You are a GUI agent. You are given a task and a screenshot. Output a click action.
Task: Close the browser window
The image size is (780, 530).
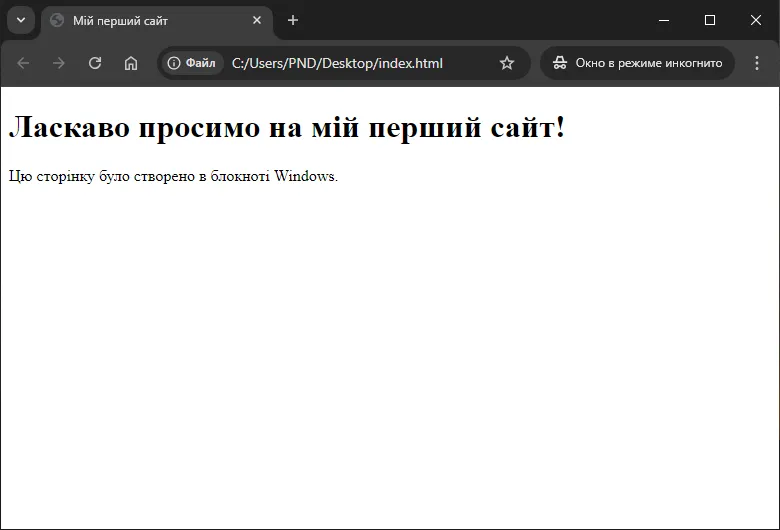756,20
